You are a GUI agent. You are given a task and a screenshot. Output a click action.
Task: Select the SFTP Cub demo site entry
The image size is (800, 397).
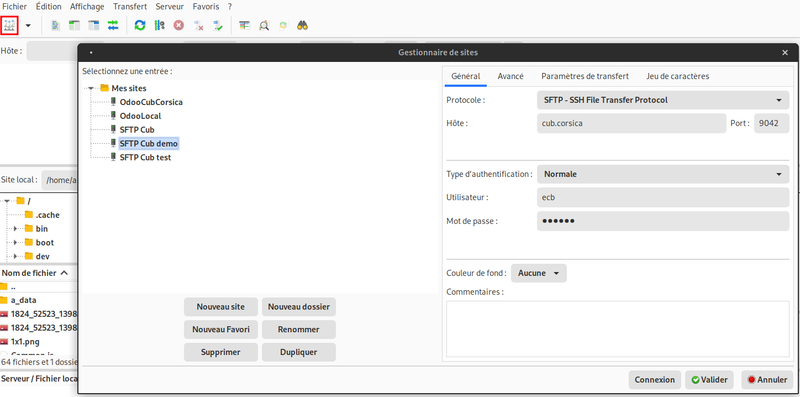[148, 144]
